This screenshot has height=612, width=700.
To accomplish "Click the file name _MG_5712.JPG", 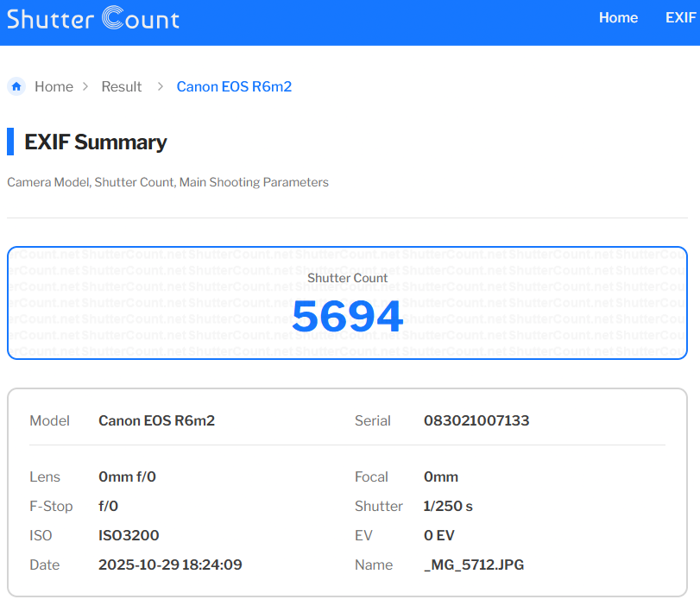I will pyautogui.click(x=474, y=565).
